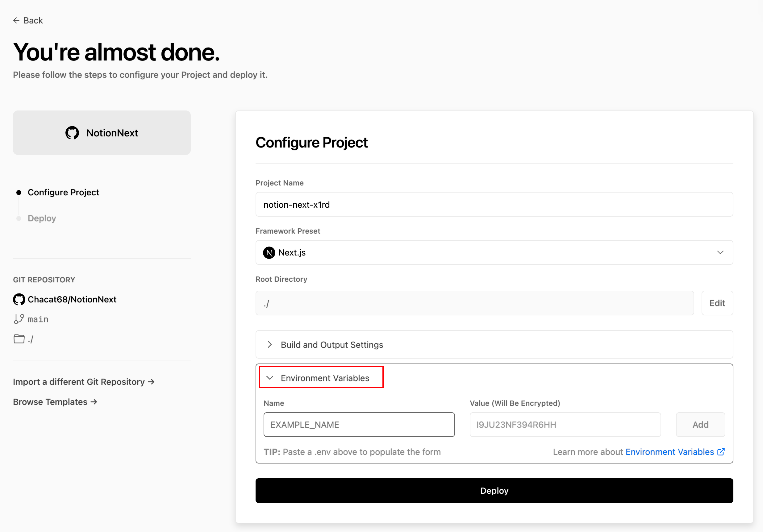The image size is (763, 532).
Task: Click the Back navigation menu item
Action: [x=28, y=20]
